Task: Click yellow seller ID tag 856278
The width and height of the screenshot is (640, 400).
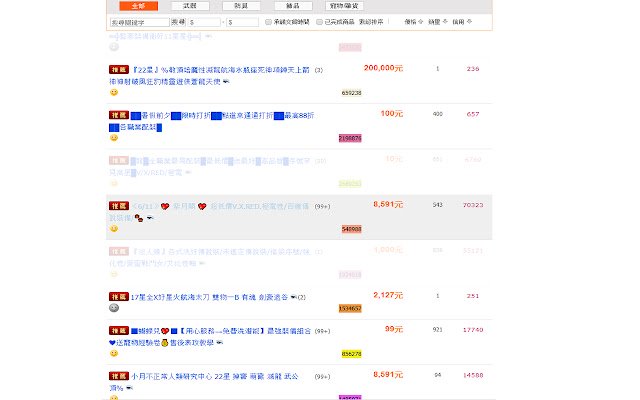Action: [x=351, y=354]
